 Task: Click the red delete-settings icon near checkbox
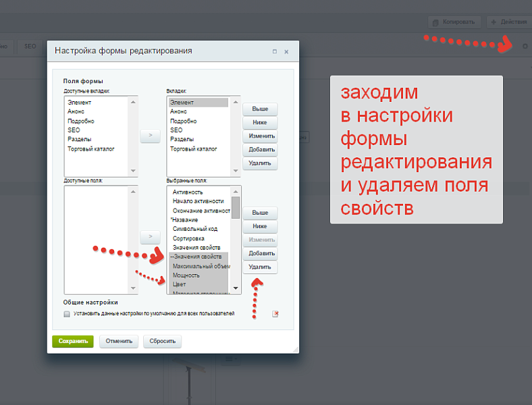[275, 314]
